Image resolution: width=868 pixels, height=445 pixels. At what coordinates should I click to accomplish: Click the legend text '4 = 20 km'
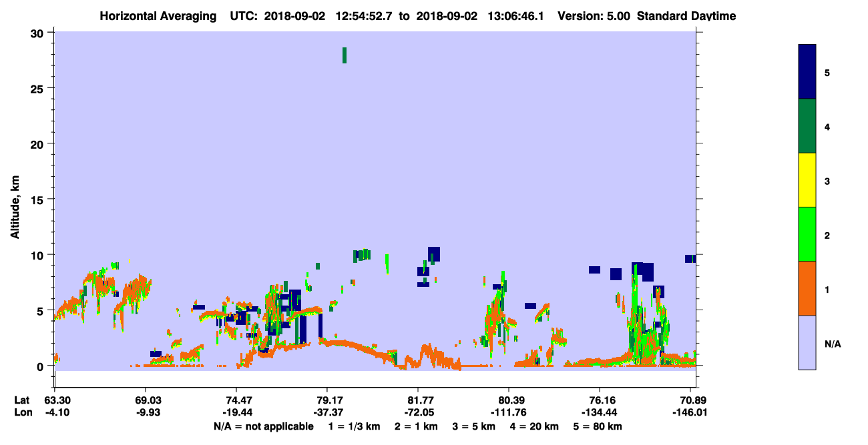[535, 426]
